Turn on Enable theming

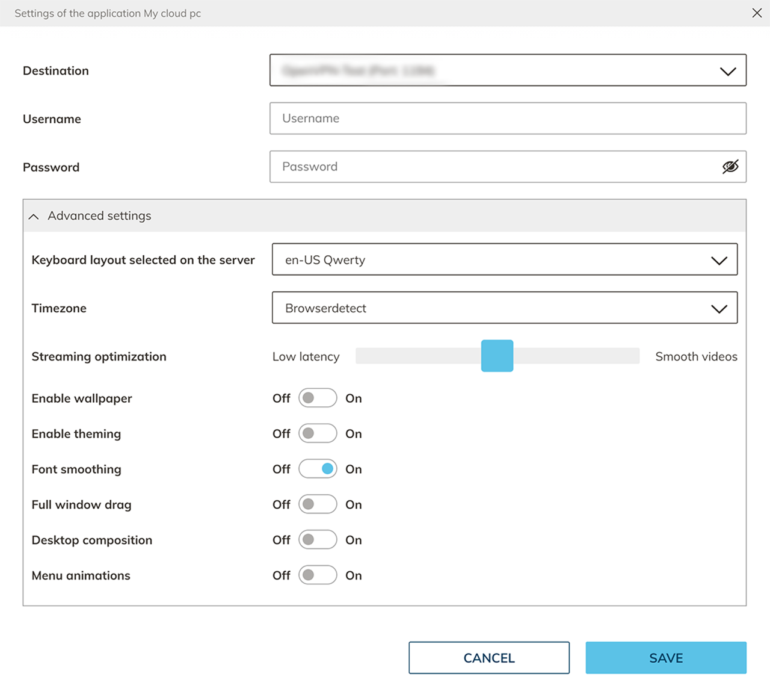pyautogui.click(x=318, y=433)
